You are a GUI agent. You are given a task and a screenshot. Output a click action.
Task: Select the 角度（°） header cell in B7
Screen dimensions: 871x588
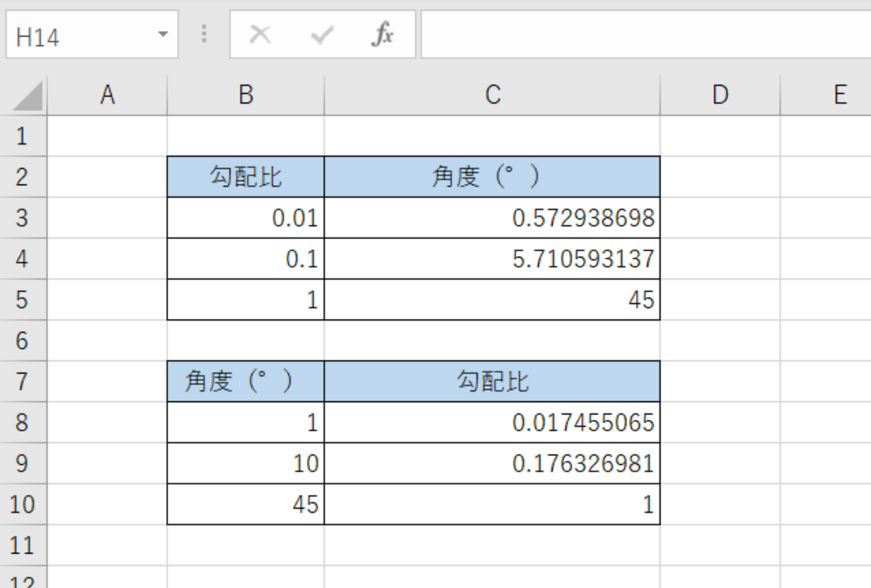click(245, 381)
